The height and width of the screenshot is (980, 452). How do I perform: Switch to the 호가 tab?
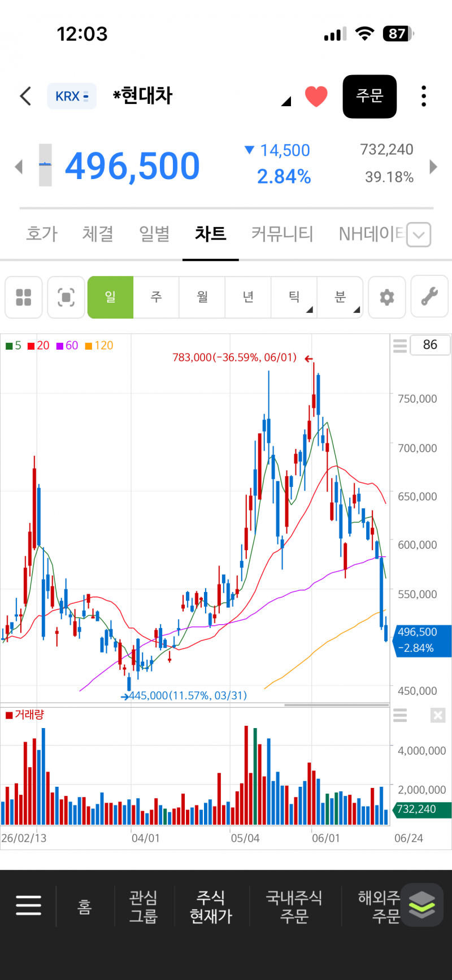(42, 233)
